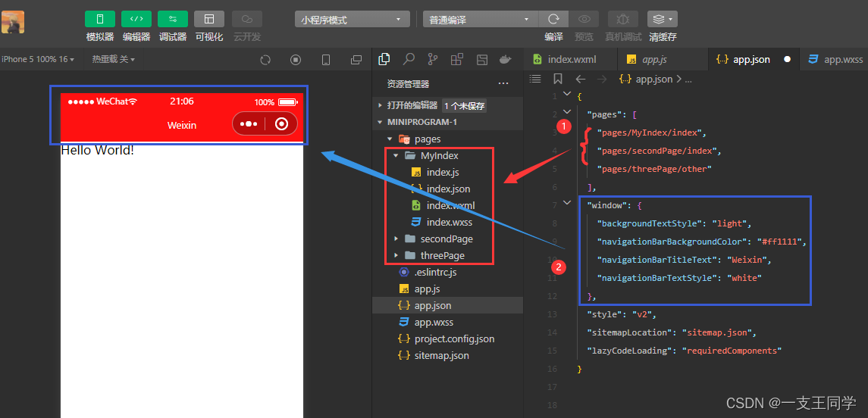This screenshot has height=418, width=868.
Task: Expand the secondPage folder
Action: click(x=447, y=239)
